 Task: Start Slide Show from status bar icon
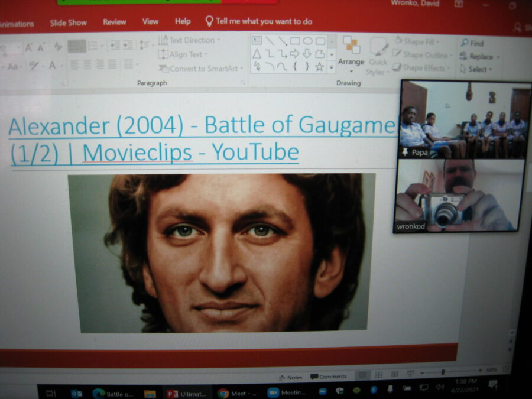[x=410, y=374]
